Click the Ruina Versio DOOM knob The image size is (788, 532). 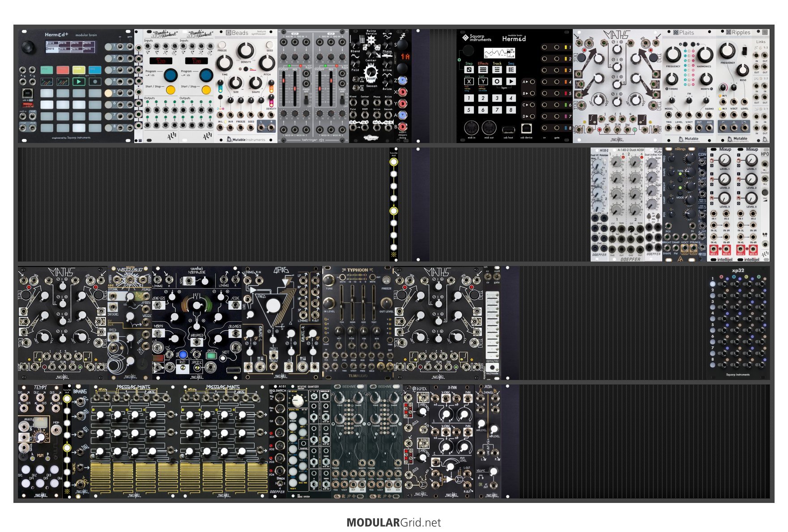pos(371,72)
